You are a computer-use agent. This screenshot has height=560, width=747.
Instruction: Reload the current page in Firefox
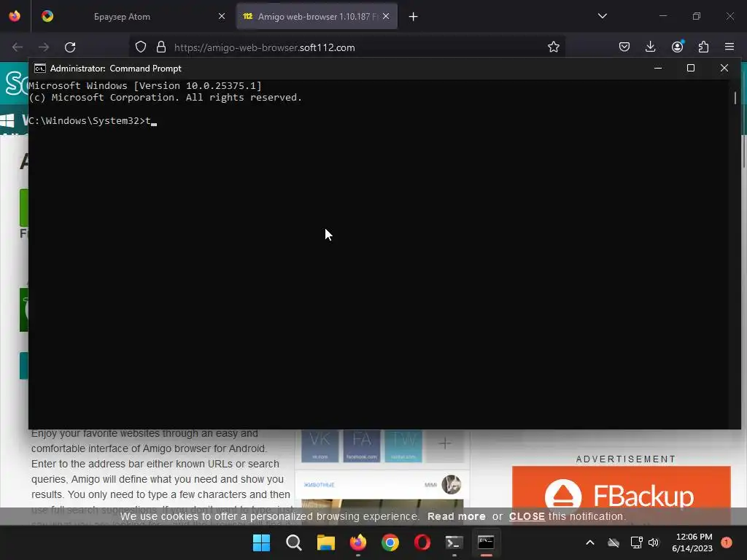coord(70,47)
